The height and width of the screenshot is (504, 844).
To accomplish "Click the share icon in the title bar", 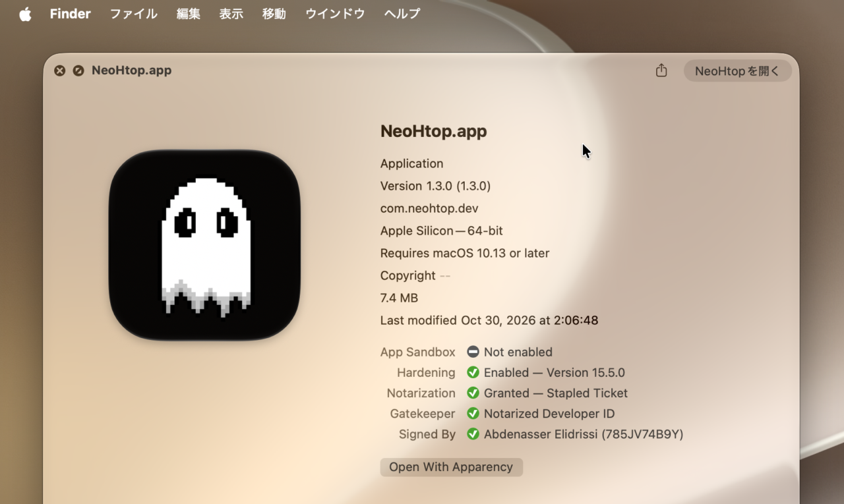I will [661, 70].
